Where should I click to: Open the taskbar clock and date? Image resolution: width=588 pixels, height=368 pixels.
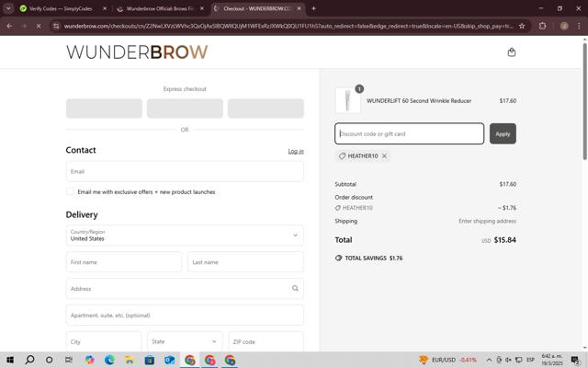(x=552, y=360)
